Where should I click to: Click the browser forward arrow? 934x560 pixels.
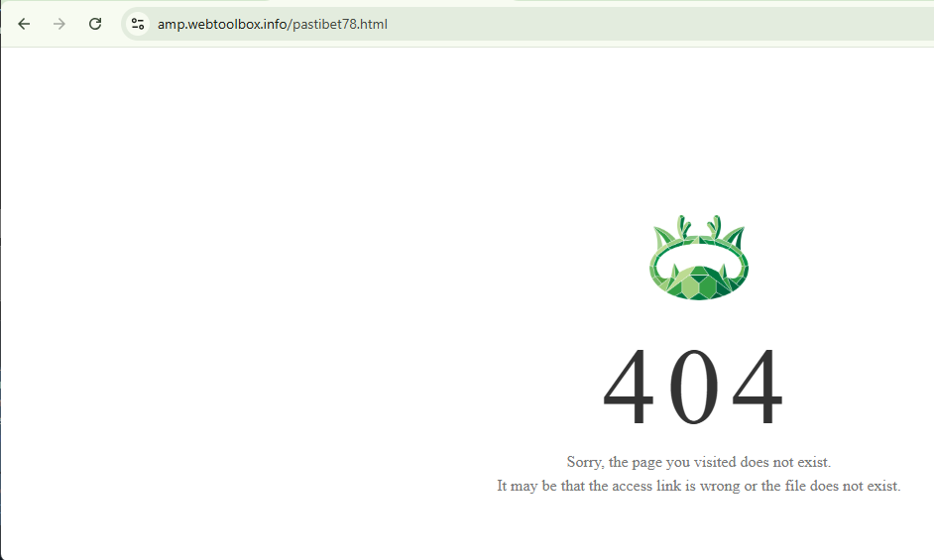pos(58,24)
